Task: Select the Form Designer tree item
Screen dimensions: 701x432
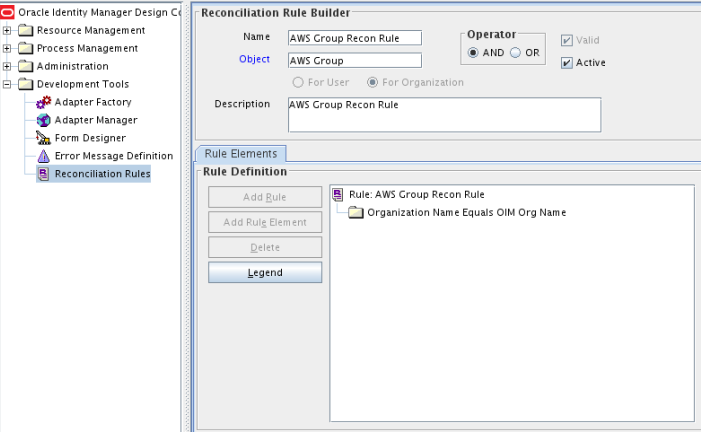Action: [x=90, y=138]
